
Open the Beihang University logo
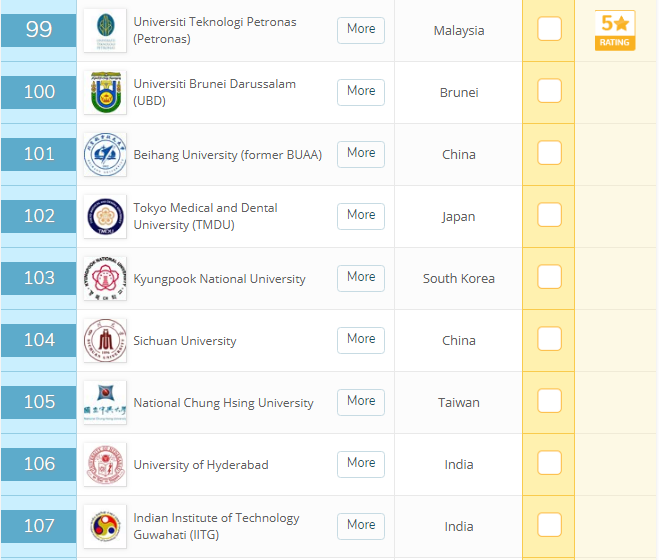pyautogui.click(x=105, y=154)
